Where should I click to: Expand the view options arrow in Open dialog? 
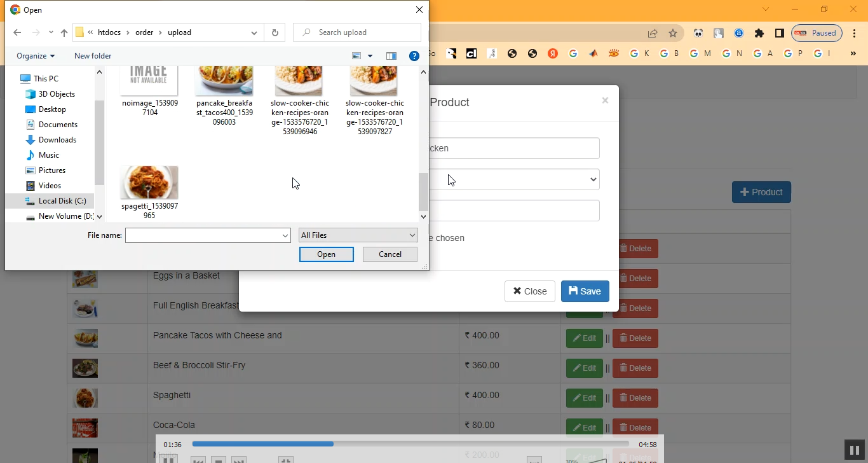coord(370,56)
